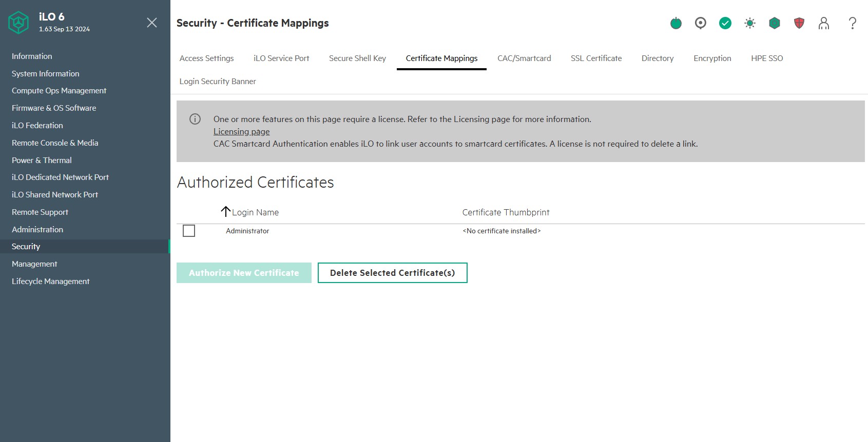Click the Authorize New Certificate button
Screen dimensions: 868x442
click(x=244, y=273)
